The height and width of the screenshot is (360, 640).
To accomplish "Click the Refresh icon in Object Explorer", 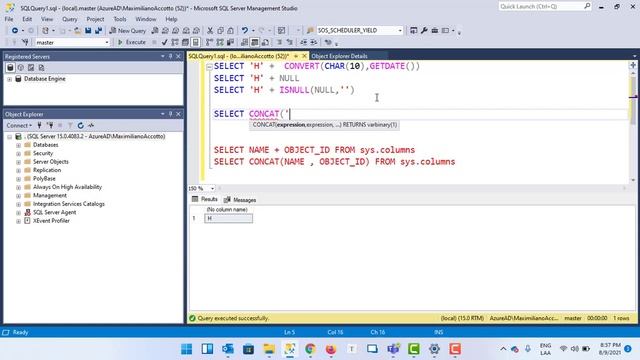I will [80, 125].
